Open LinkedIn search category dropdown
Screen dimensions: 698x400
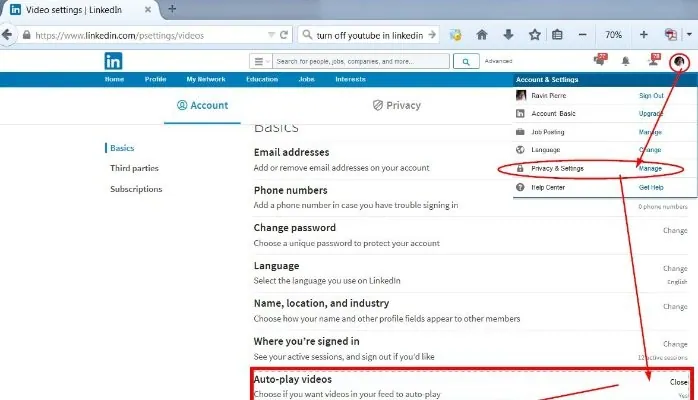pyautogui.click(x=261, y=61)
